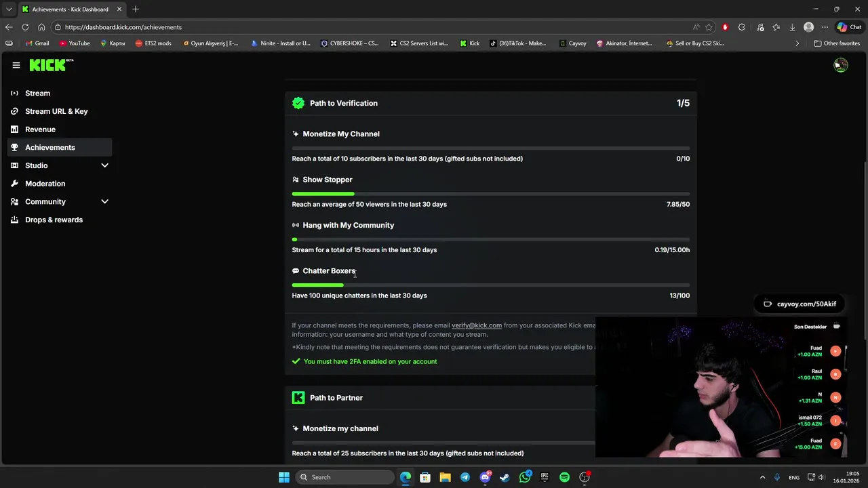Viewport: 868px width, 488px height.
Task: Go to browser Home
Action: click(x=41, y=27)
